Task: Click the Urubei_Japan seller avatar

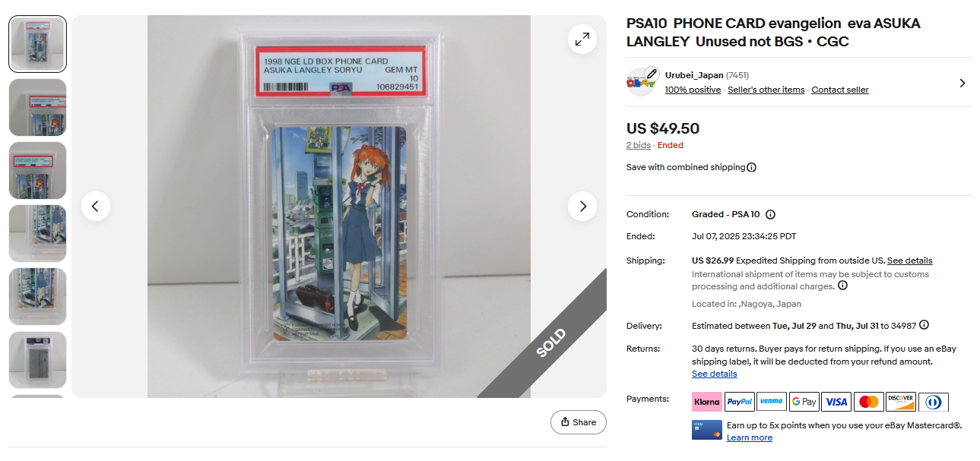Action: (x=642, y=82)
